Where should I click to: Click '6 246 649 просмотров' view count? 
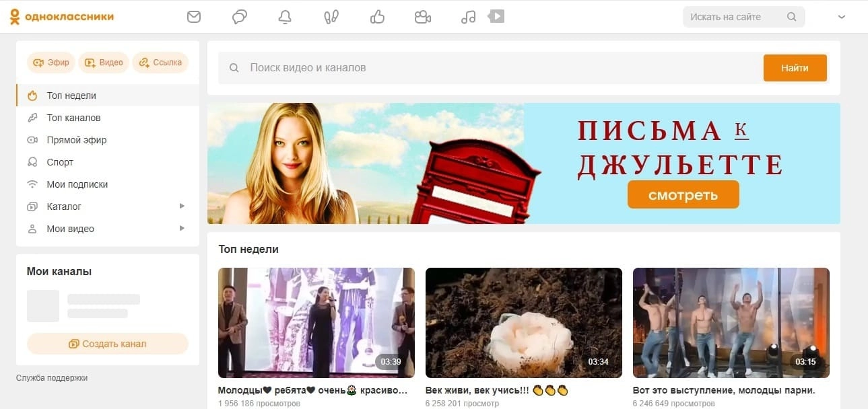point(674,404)
